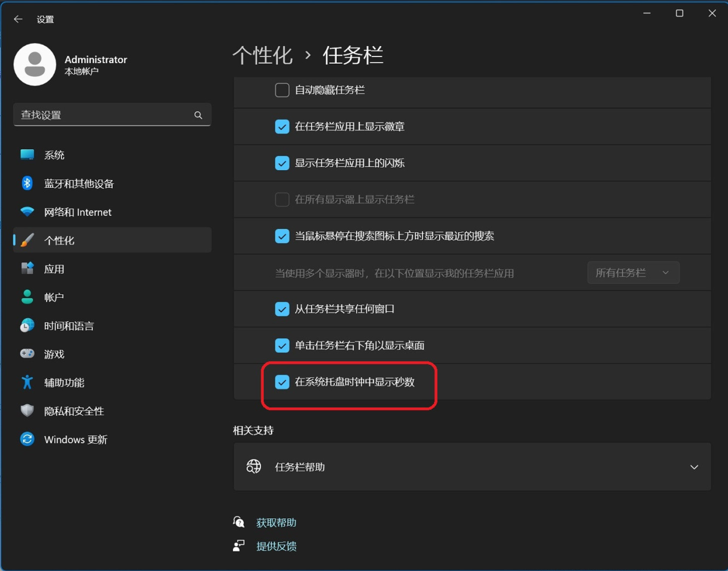
Task: Expand the 任务栏帮助 section chevron
Action: click(x=694, y=467)
